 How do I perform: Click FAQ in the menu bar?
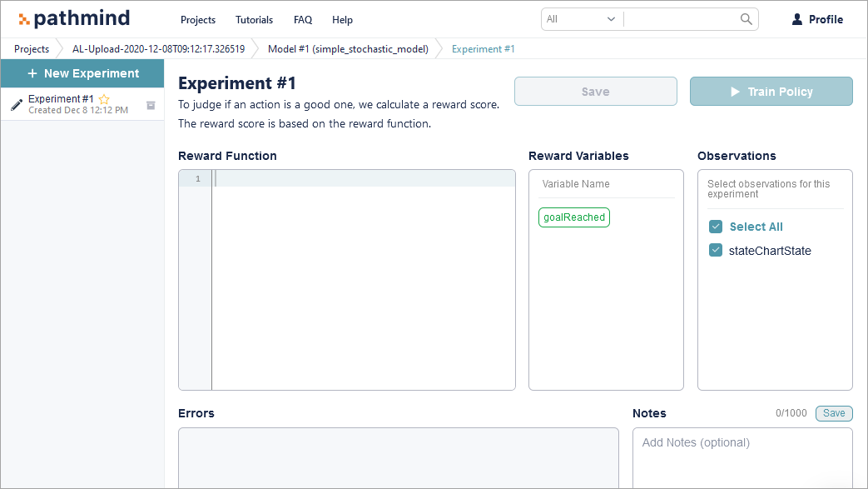click(302, 19)
